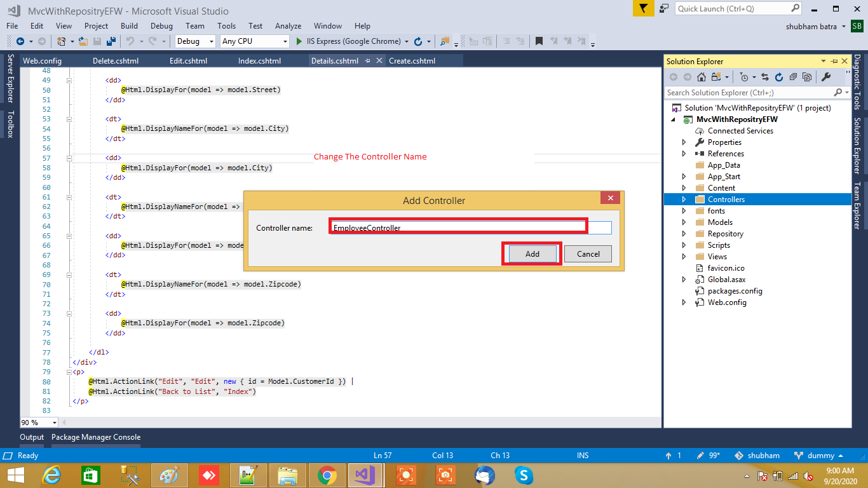
Task: Click the shubham repository status bar item
Action: (x=757, y=456)
